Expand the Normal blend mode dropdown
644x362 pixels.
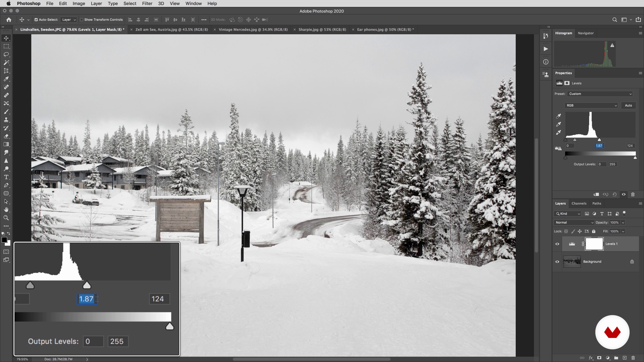(574, 223)
